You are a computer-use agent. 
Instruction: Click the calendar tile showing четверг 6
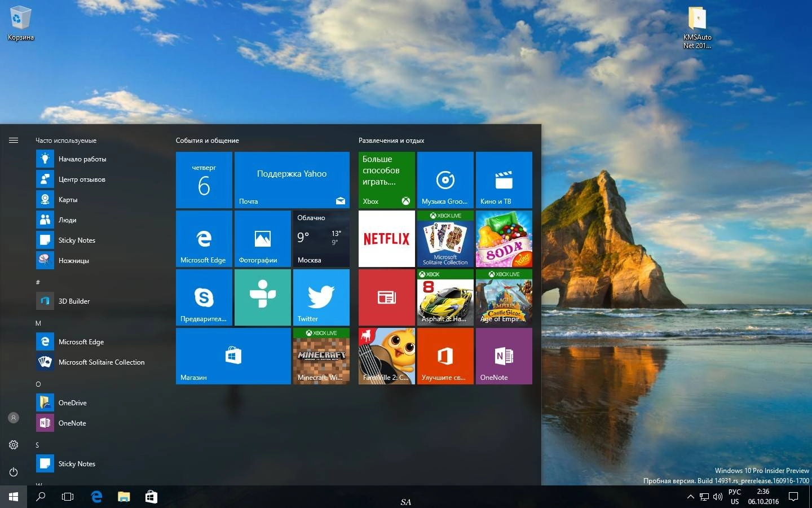coord(204,180)
